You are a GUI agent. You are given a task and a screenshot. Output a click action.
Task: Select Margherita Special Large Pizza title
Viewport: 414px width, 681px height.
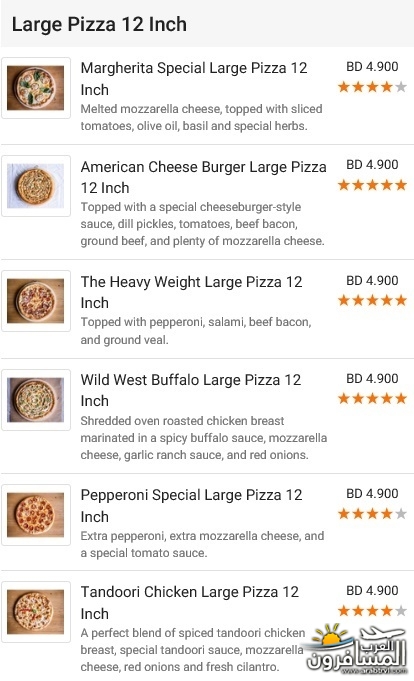194,79
